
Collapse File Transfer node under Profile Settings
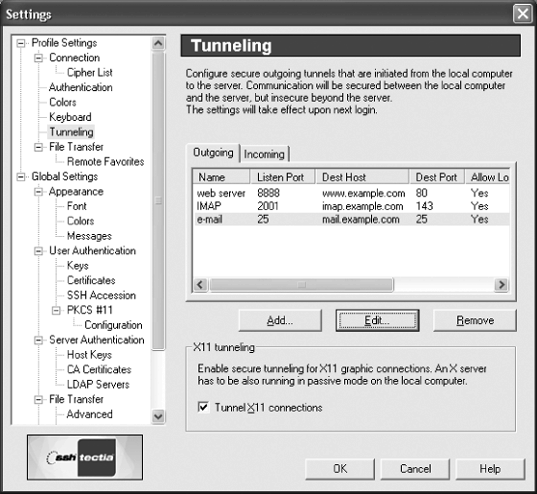[39, 147]
